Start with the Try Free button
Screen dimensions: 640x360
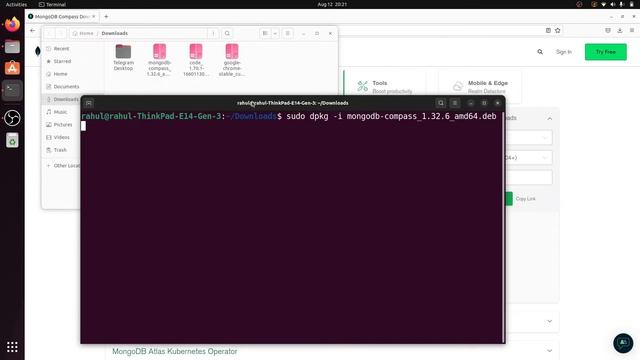point(606,52)
